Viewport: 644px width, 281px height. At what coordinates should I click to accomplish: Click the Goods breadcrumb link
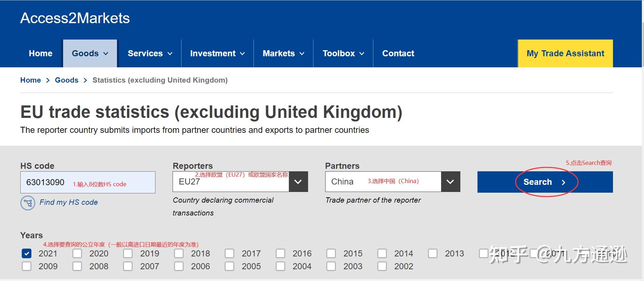point(67,80)
